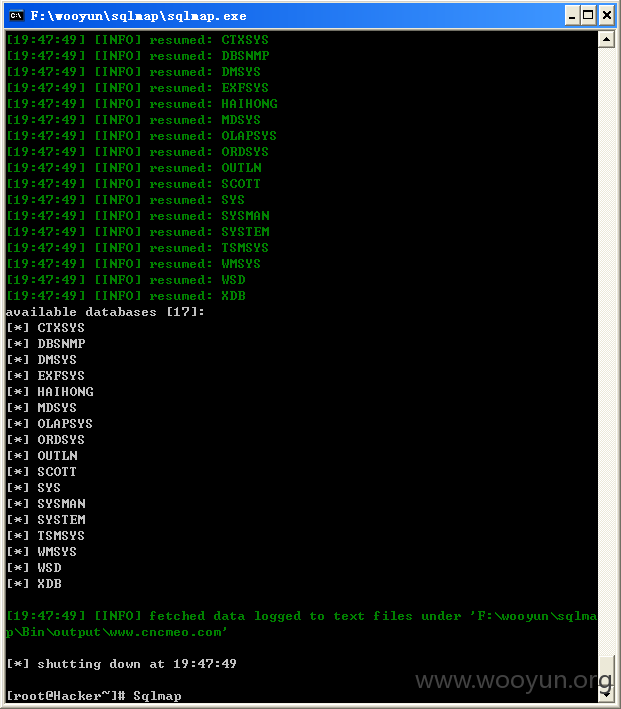
Task: Click the www.wooyun.org watermark
Action: [x=514, y=681]
